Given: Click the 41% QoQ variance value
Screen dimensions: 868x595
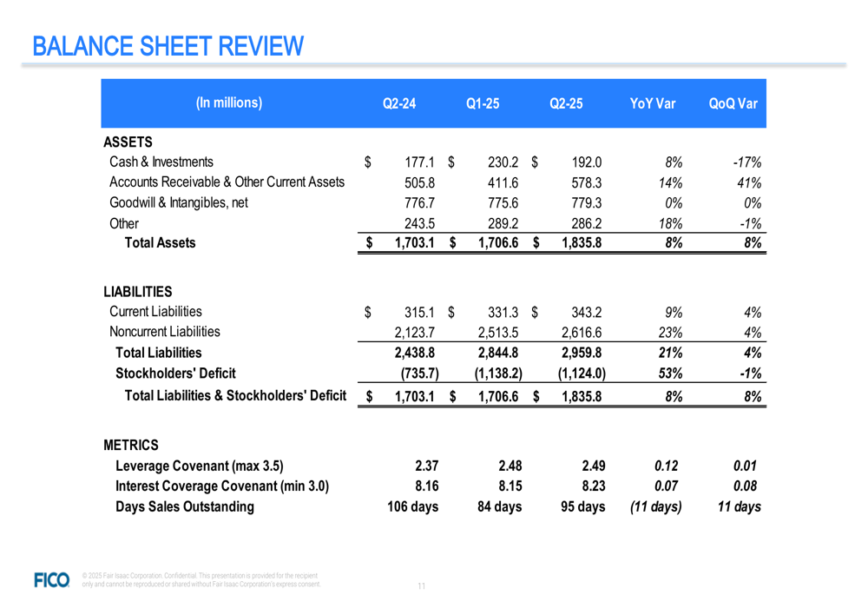Looking at the screenshot, I should (750, 182).
